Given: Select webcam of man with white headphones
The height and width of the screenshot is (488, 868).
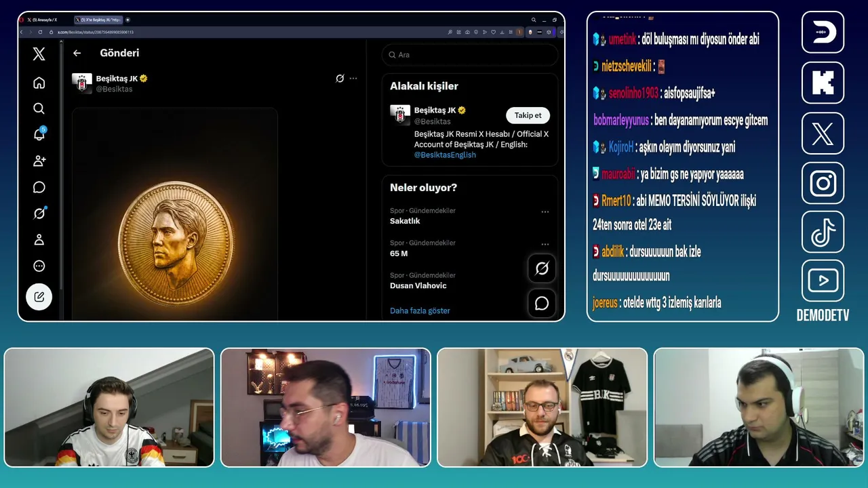Looking at the screenshot, I should 759,407.
